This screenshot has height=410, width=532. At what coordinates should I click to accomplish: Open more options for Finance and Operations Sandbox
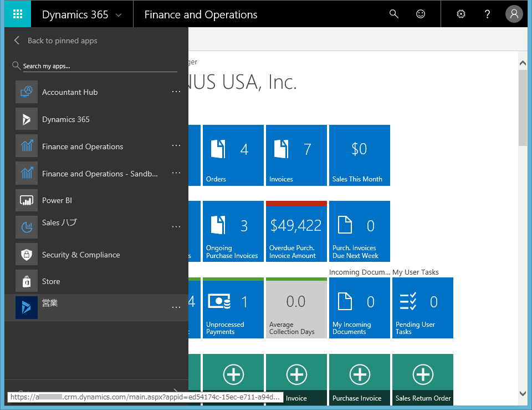coord(176,173)
